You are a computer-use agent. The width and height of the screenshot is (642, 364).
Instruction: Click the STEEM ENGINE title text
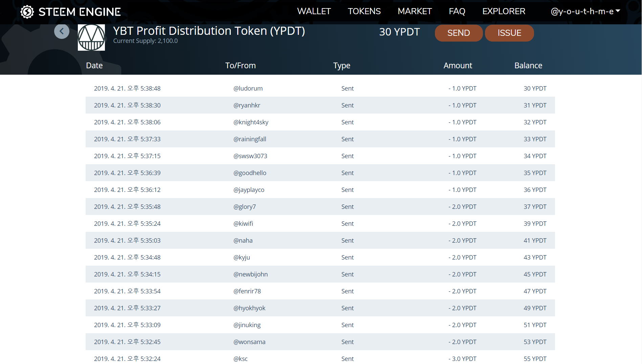80,12
